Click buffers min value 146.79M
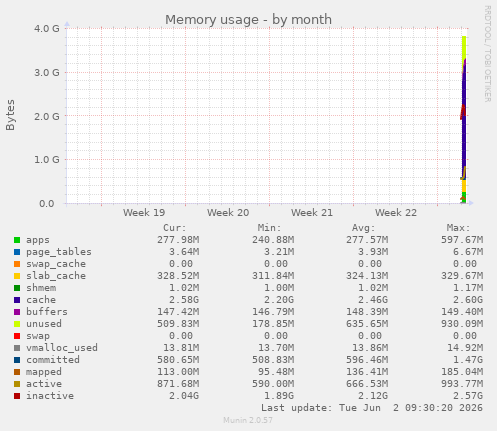The image size is (497, 431). point(273,312)
